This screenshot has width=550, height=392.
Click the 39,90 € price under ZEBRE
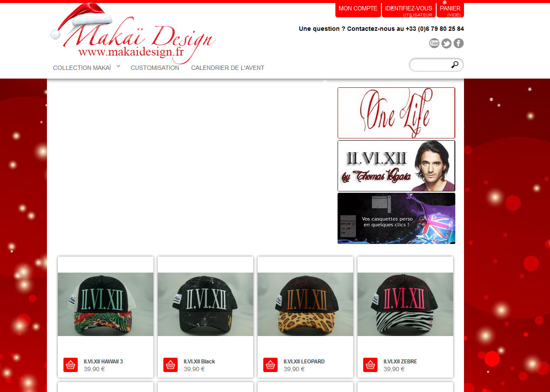tap(394, 369)
